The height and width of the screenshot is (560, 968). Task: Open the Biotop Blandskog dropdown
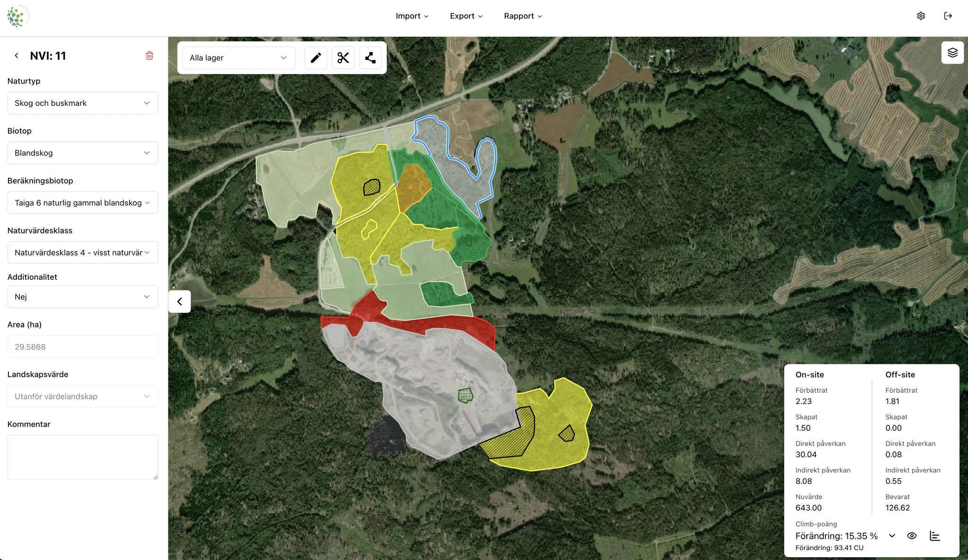pyautogui.click(x=83, y=153)
